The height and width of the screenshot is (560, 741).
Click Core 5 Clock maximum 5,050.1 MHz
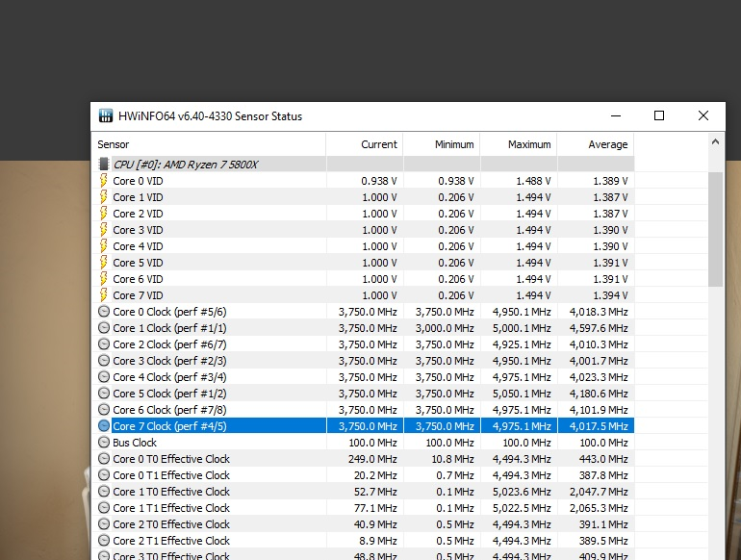coord(522,394)
